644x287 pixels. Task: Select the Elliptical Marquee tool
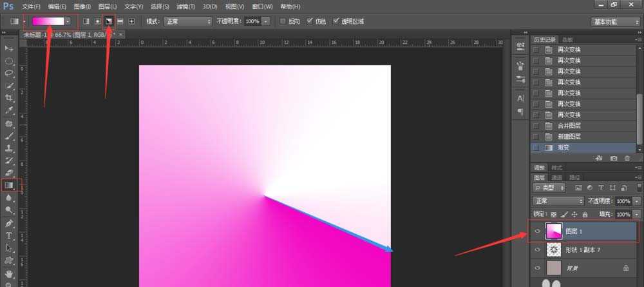tap(9, 61)
